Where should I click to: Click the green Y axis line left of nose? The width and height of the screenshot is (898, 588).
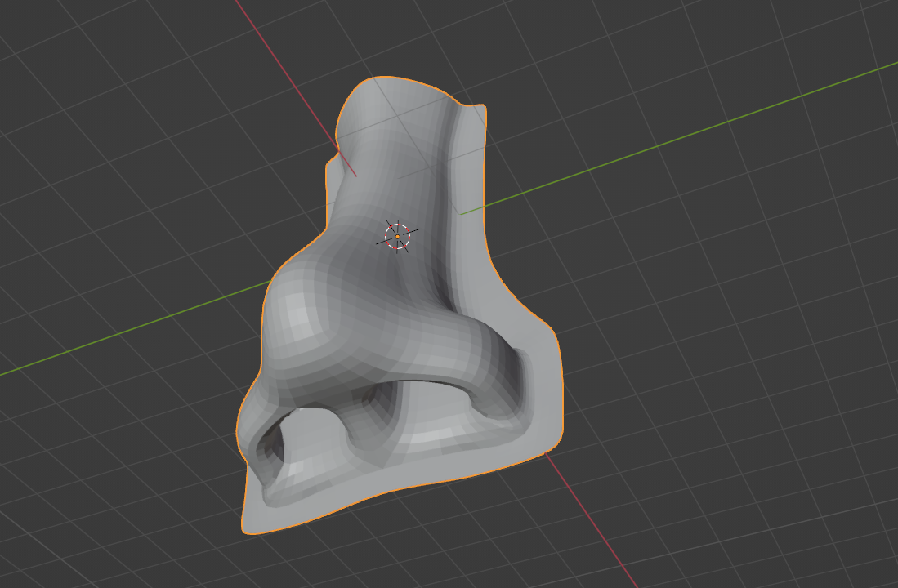pos(123,333)
